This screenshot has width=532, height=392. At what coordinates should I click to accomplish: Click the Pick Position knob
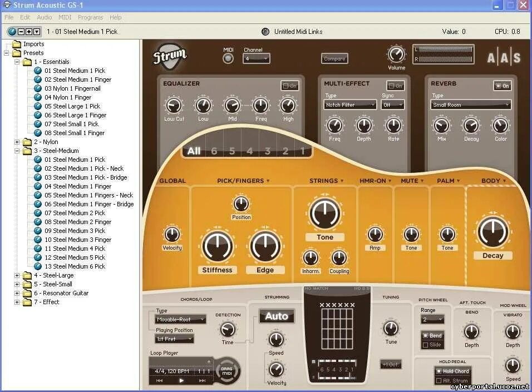(241, 204)
